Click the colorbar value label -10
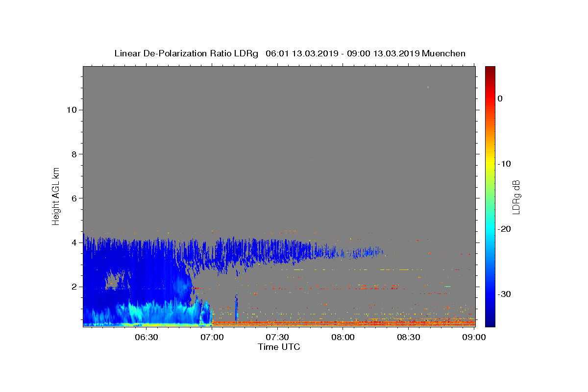588x392 pixels. tap(505, 164)
